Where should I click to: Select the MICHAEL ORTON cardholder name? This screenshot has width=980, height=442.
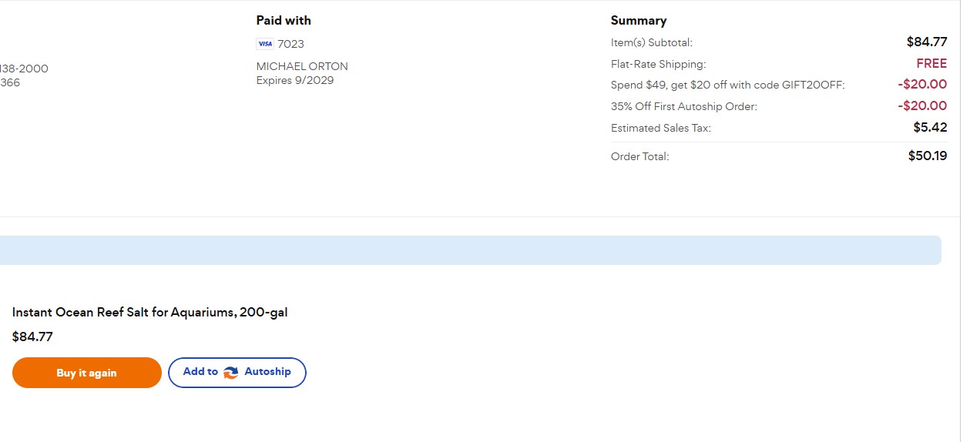pyautogui.click(x=302, y=67)
